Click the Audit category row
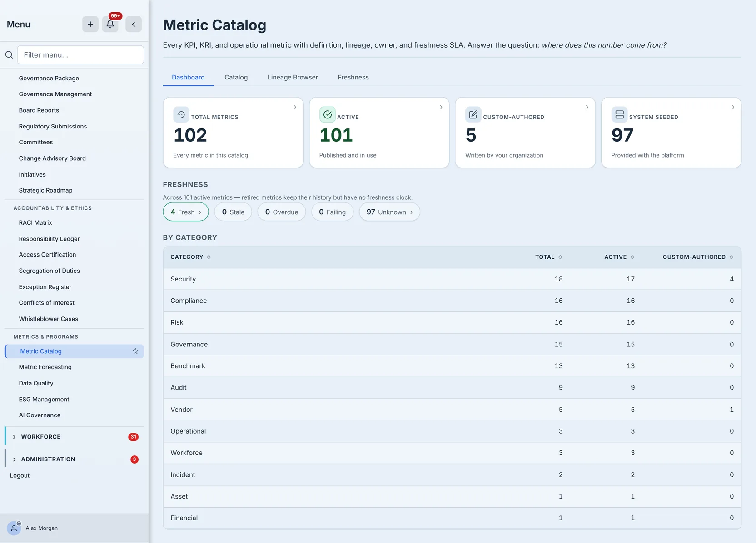The height and width of the screenshot is (543, 756). 452,388
